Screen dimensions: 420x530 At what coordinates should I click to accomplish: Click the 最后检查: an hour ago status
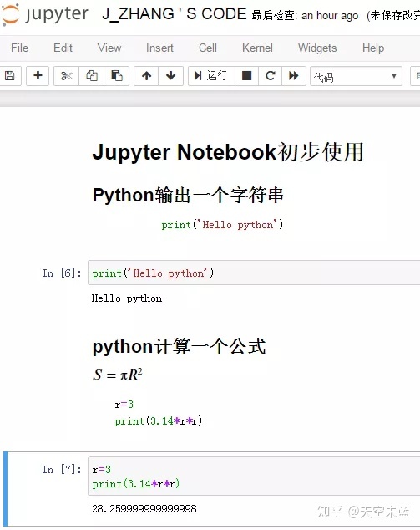305,15
